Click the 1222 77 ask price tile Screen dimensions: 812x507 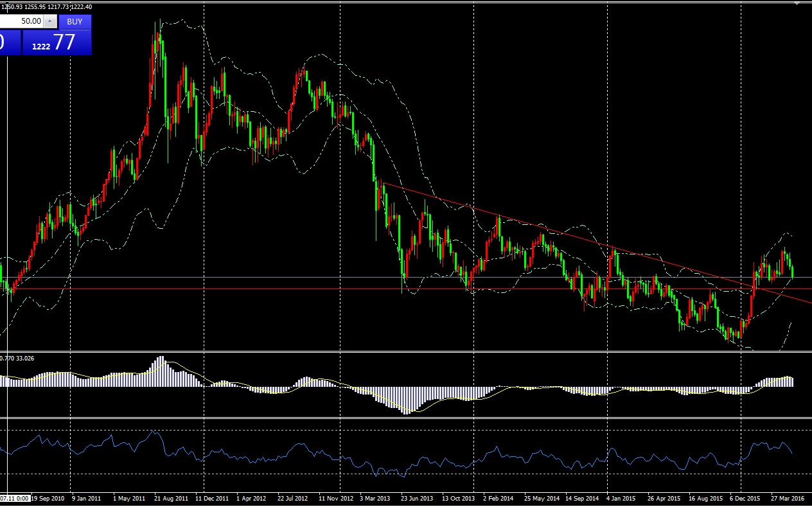(57, 42)
